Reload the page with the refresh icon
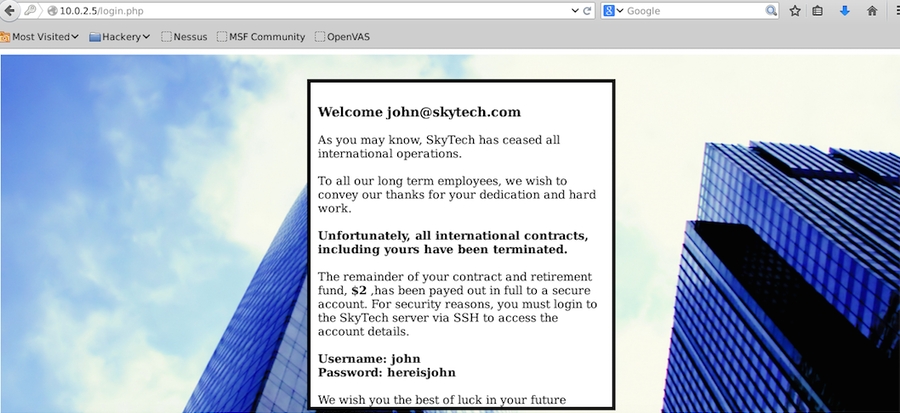The image size is (900, 413). point(587,10)
